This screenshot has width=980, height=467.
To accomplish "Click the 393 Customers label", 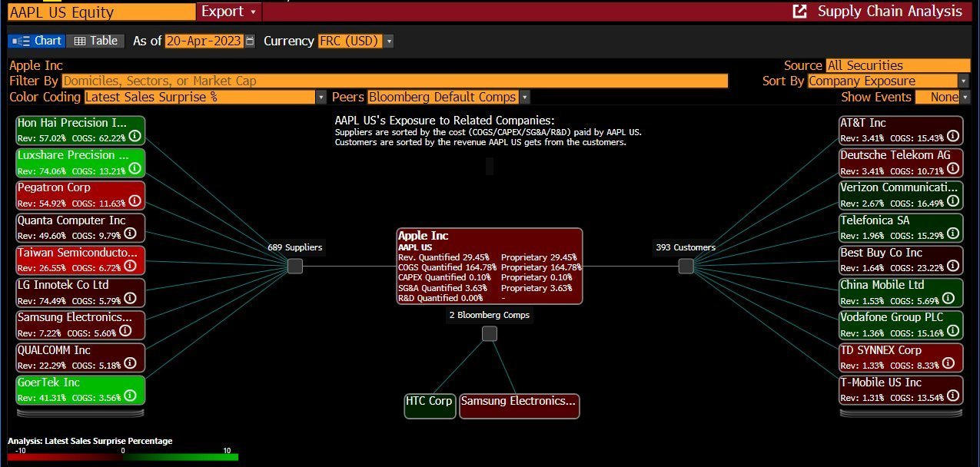I will 686,247.
